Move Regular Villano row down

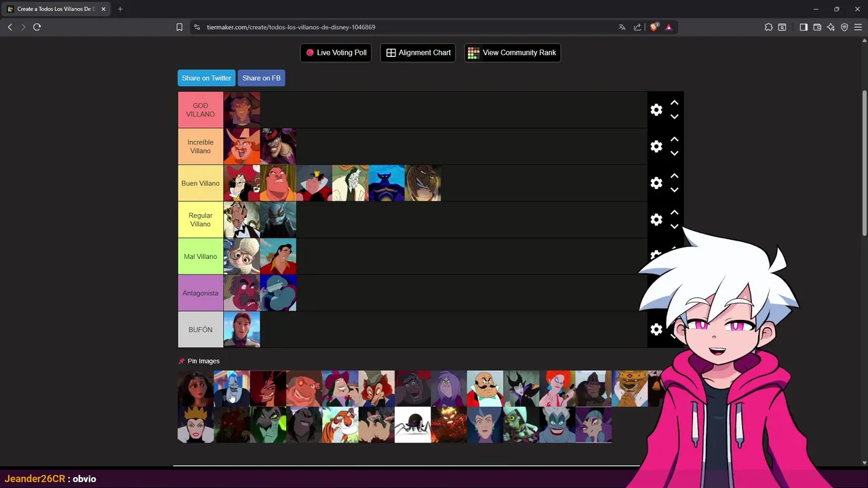pyautogui.click(x=674, y=226)
